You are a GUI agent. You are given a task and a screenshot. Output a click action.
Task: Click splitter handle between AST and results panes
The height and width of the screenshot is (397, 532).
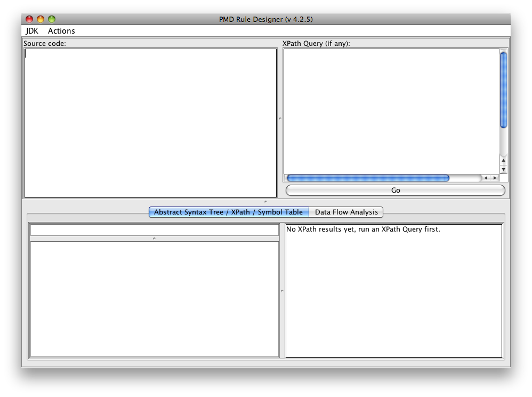[x=282, y=291]
